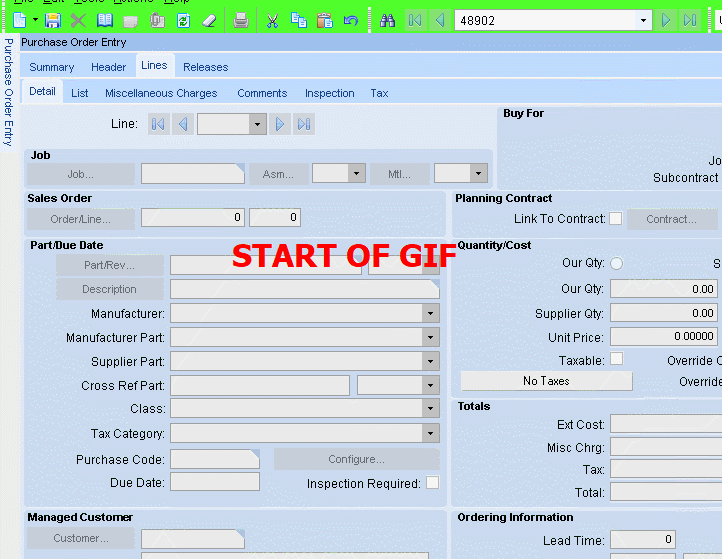Click the Clear eraser icon
Image resolution: width=722 pixels, height=559 pixels.
(210, 20)
